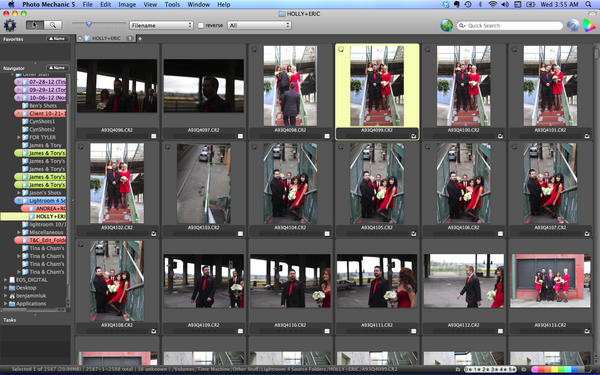Open the Photo Mechanic preferences gear icon

[x=10, y=25]
